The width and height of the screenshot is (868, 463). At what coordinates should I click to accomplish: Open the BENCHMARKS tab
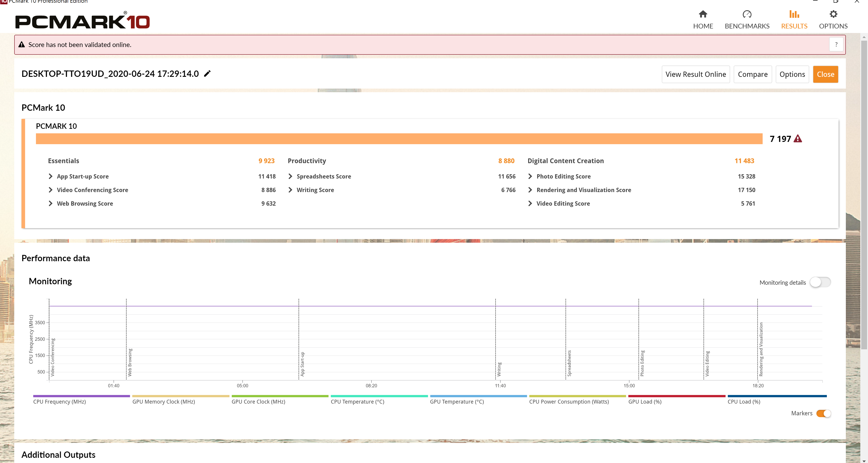[x=747, y=20]
